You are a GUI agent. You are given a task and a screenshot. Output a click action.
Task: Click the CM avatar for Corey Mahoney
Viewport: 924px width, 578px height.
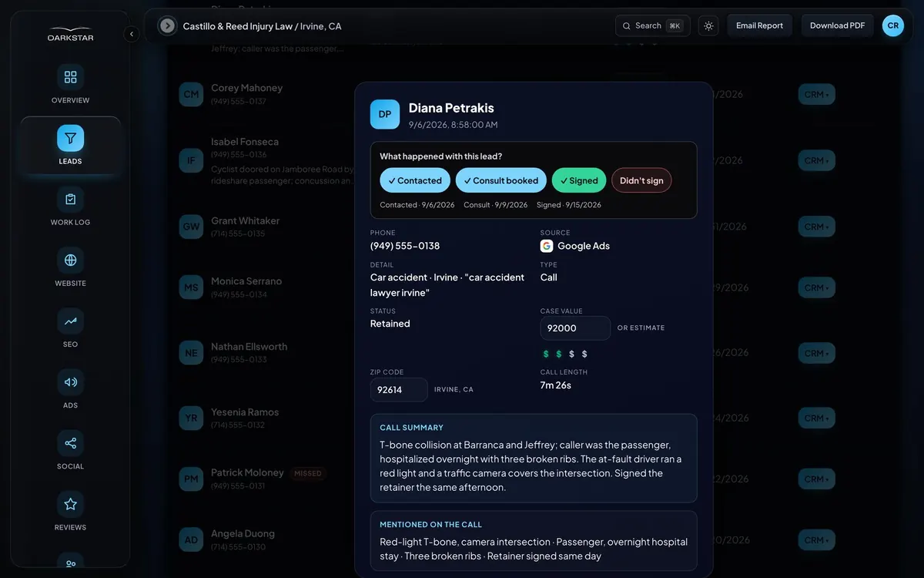tap(191, 94)
